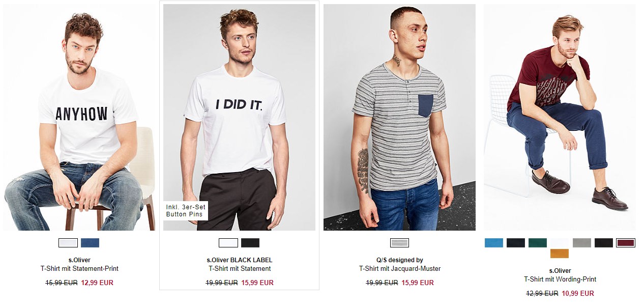Select mustard yellow swatch for Wording-Print shirt
The height and width of the screenshot is (307, 644).
560,254
